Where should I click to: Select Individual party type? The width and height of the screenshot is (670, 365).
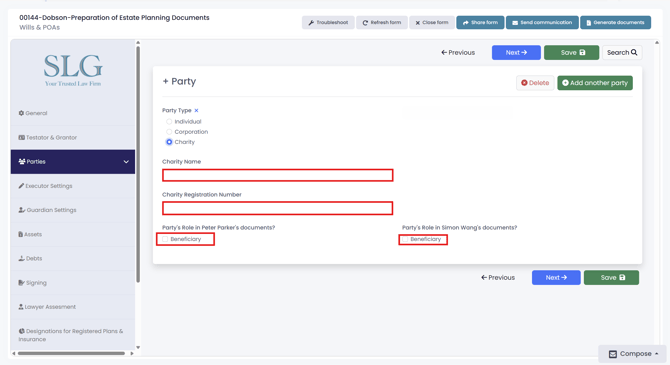pyautogui.click(x=169, y=122)
